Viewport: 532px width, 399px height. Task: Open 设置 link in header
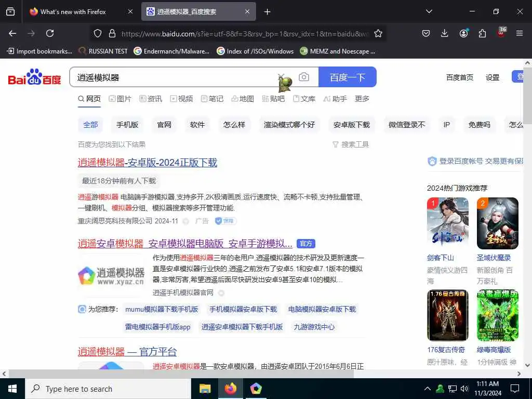(493, 77)
